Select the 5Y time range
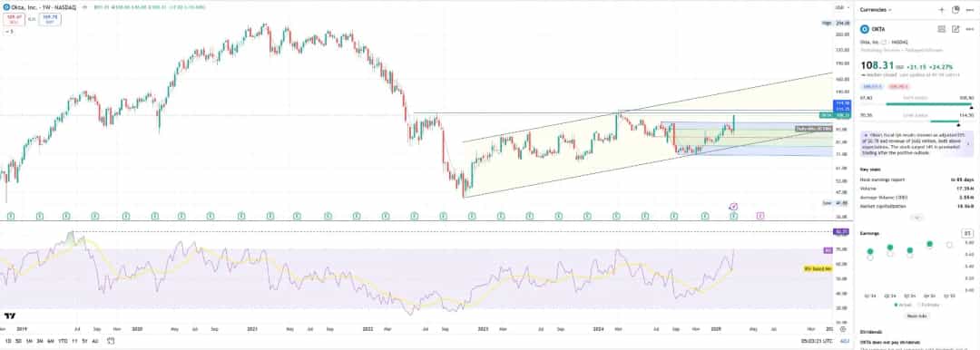Viewport: 980px width, 350px height. point(84,341)
